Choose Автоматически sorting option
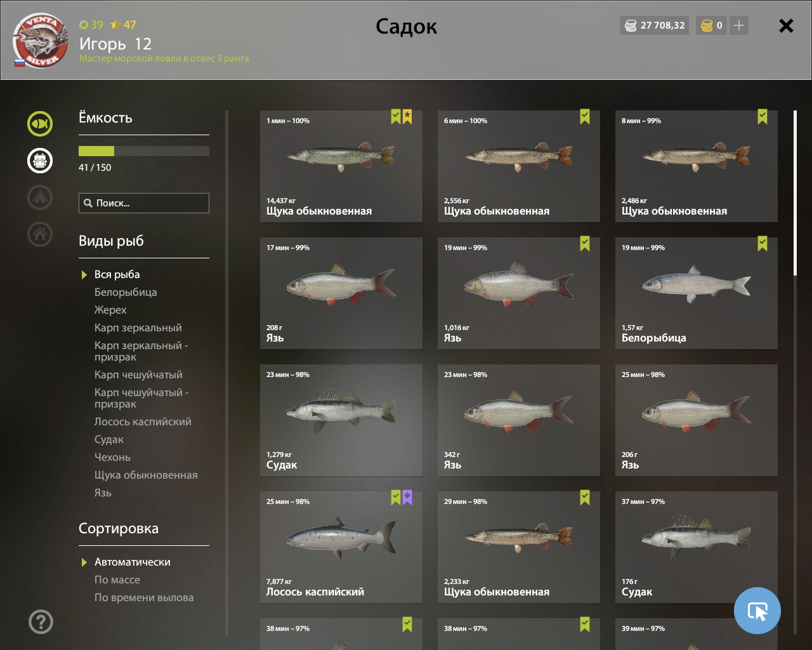The image size is (812, 650). click(x=133, y=562)
